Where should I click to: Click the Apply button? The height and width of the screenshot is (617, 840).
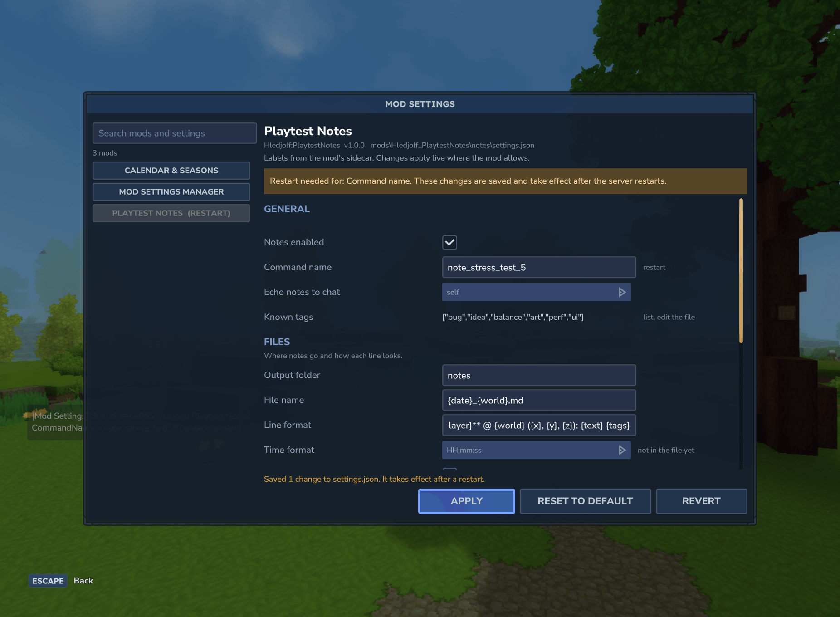pos(466,501)
